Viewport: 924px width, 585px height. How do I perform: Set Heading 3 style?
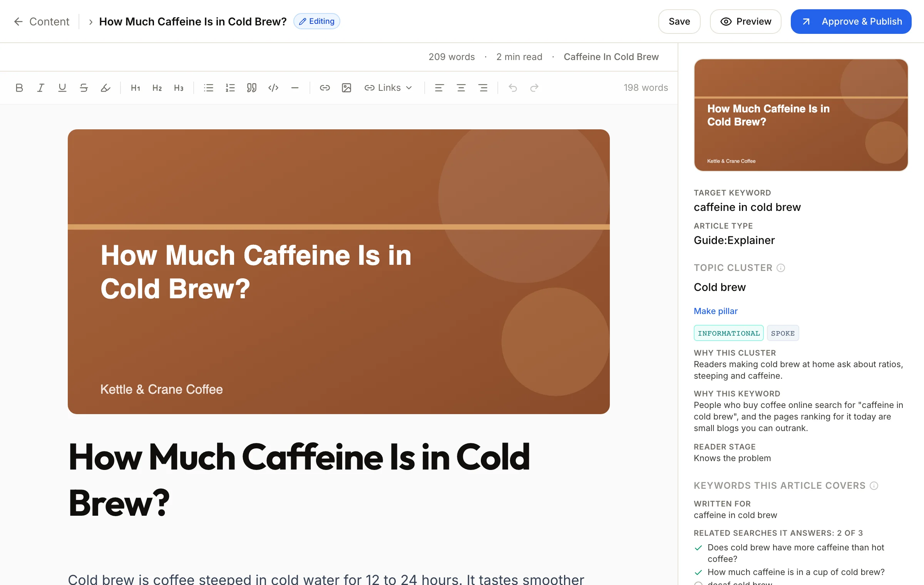pos(179,88)
